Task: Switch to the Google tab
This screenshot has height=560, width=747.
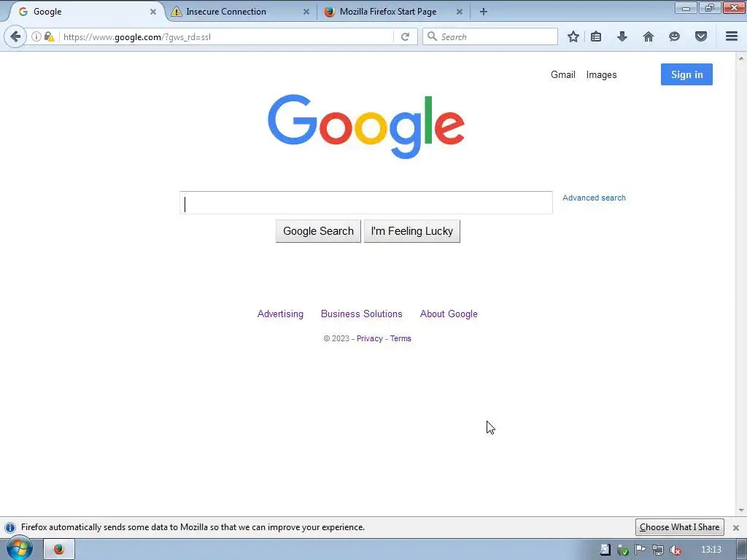Action: pos(86,12)
